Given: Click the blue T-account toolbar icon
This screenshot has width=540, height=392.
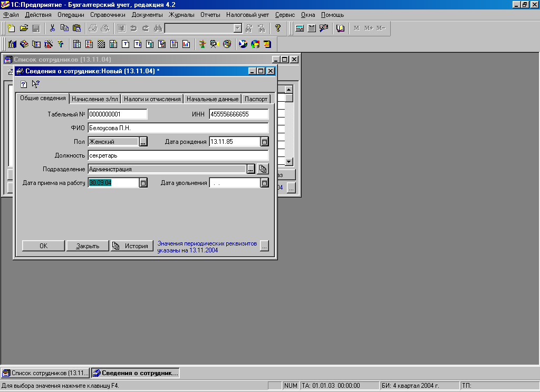Looking at the screenshot, I should click(61, 44).
